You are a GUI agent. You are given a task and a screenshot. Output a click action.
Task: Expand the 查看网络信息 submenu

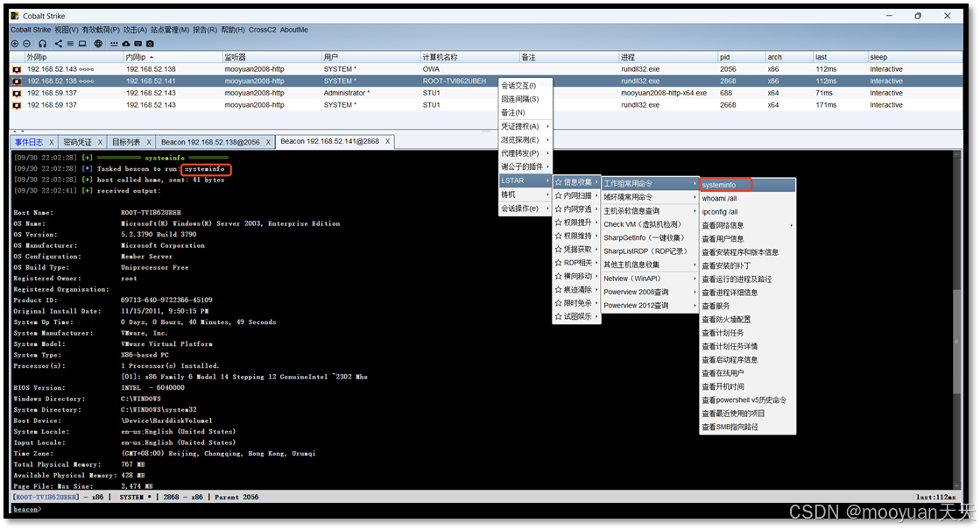[x=748, y=225]
